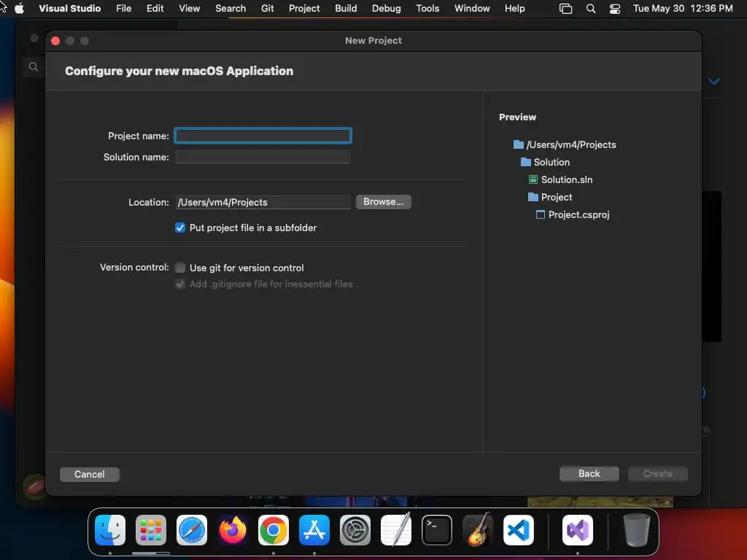Open Launchpad from the Dock
This screenshot has height=560, width=747.
click(x=151, y=530)
